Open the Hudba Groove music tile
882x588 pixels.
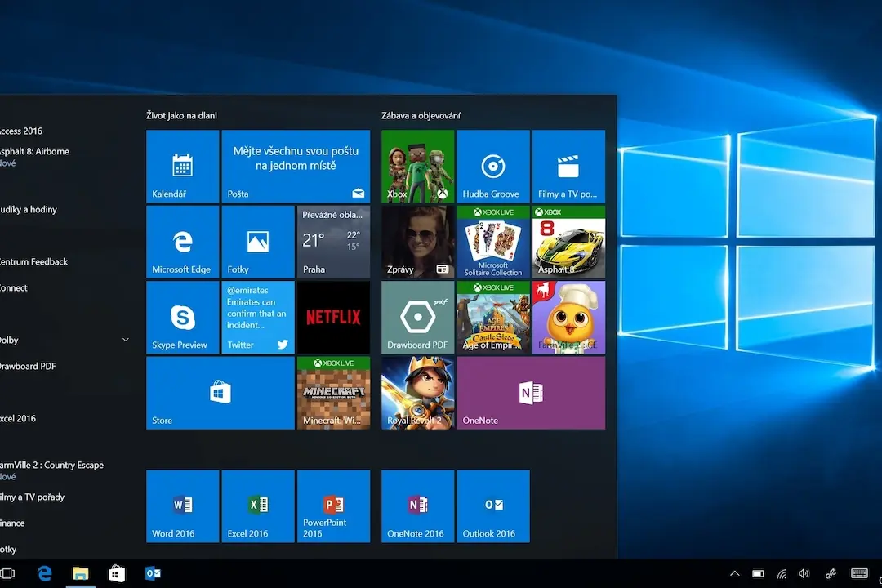coord(493,166)
